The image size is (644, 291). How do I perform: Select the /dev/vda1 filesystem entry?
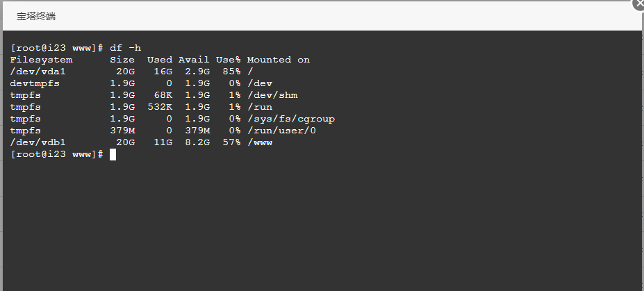[x=38, y=72]
